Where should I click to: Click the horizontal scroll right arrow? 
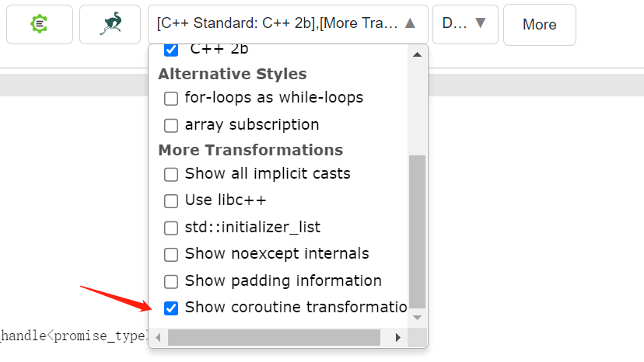tap(398, 337)
